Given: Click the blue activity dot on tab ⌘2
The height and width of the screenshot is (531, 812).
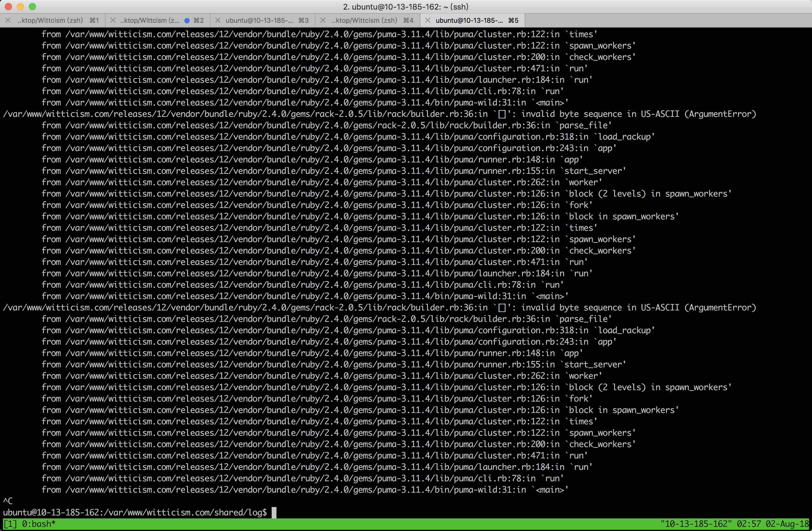Looking at the screenshot, I should click(187, 20).
